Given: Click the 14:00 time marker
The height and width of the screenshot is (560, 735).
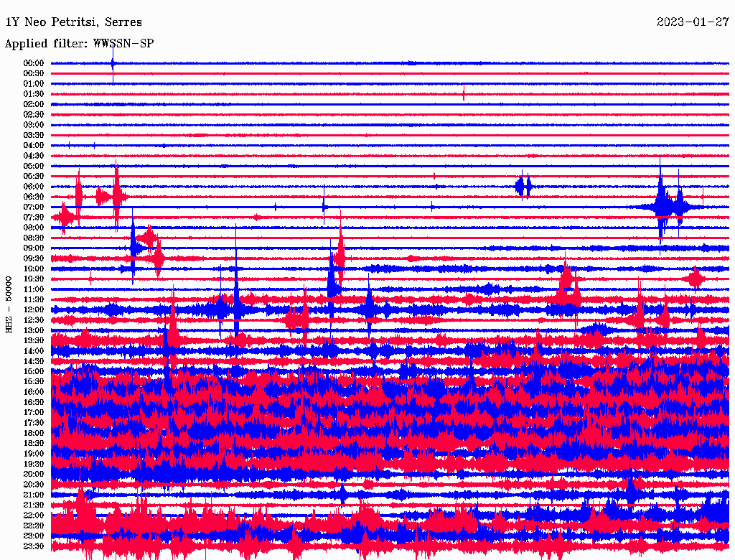Looking at the screenshot, I should click(x=34, y=350).
